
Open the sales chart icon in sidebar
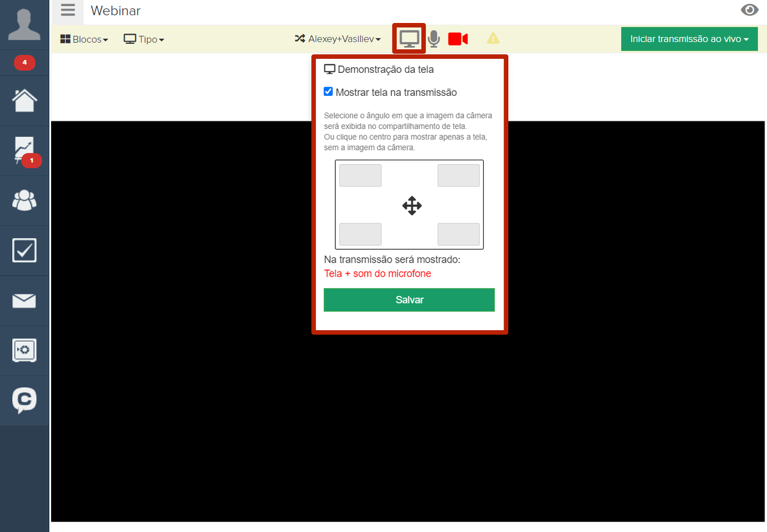pyautogui.click(x=24, y=151)
